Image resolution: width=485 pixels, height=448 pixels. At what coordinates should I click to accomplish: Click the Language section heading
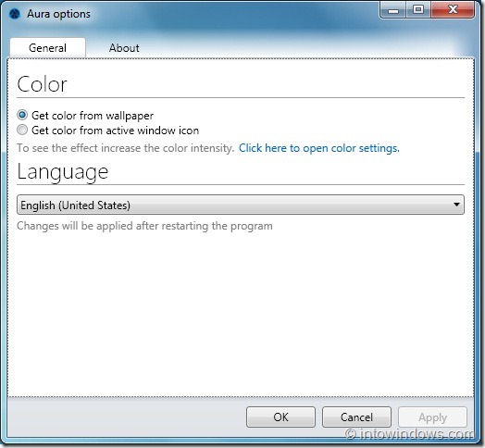click(63, 172)
